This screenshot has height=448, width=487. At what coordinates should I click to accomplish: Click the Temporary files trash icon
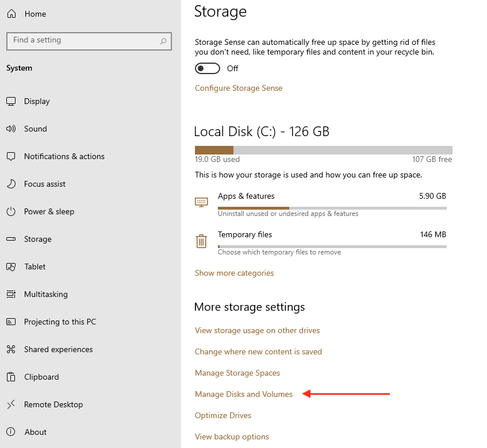[201, 241]
